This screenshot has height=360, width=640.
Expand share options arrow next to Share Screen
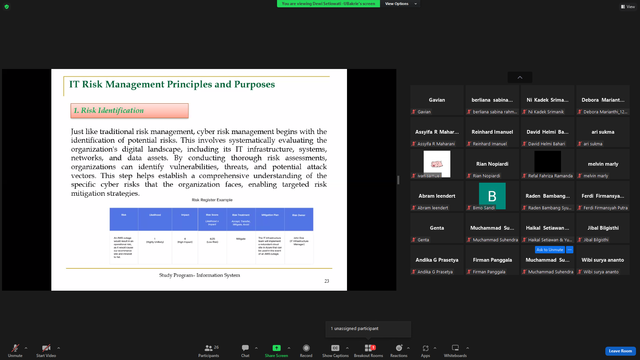(289, 348)
